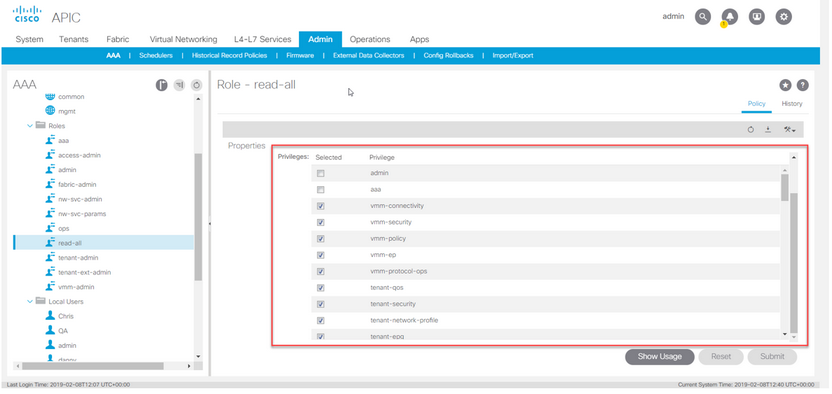This screenshot has height=394, width=832.
Task: Click the download icon in properties toolbar
Action: [768, 130]
